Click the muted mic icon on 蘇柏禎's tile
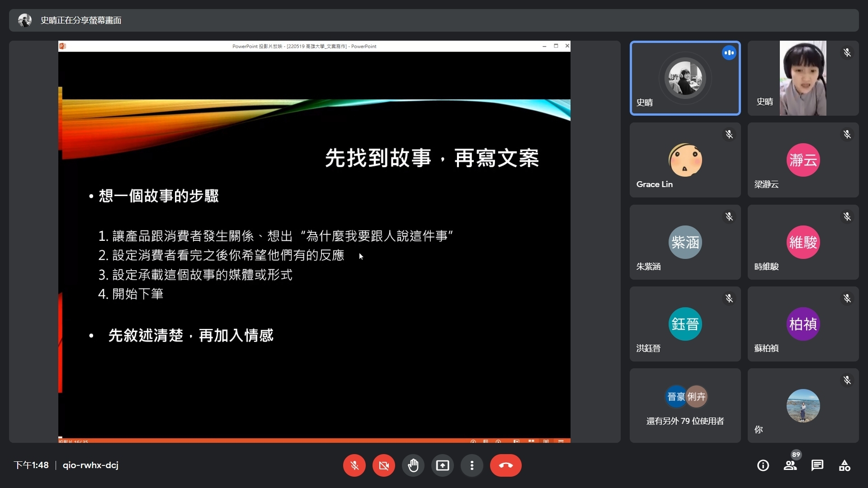Viewport: 868px width, 488px height. pyautogui.click(x=847, y=298)
